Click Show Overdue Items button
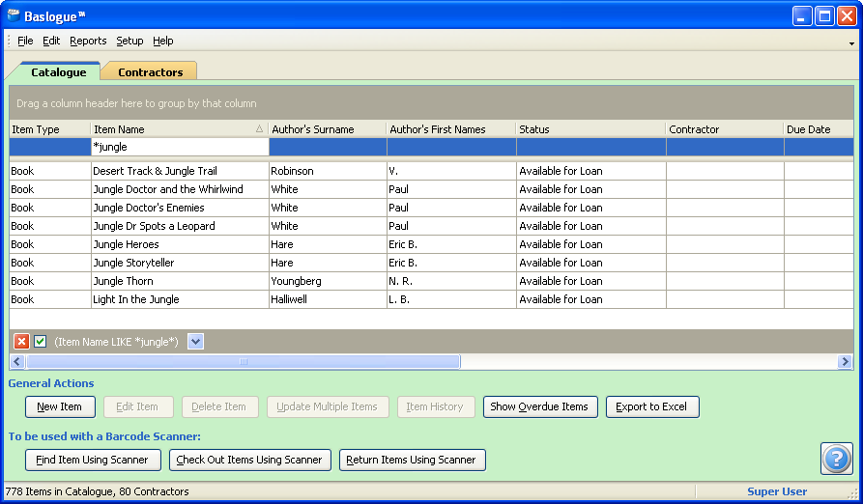This screenshot has height=504, width=863. [x=540, y=406]
